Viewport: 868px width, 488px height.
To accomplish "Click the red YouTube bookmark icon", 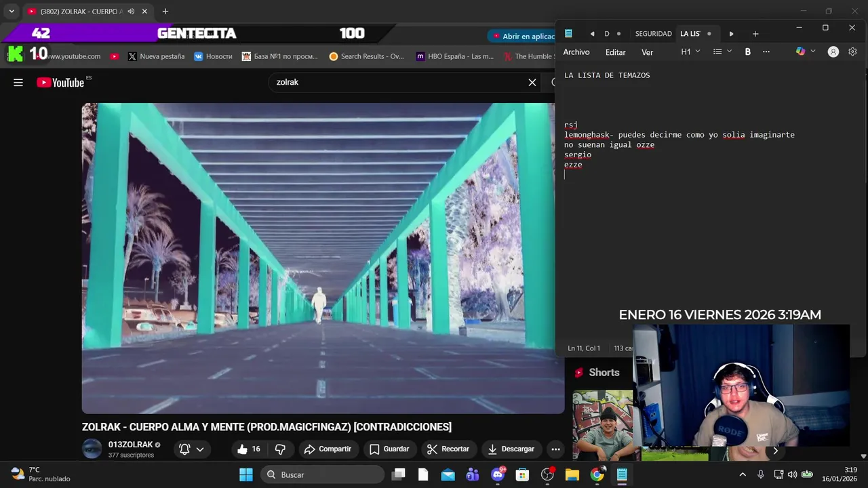I will click(x=114, y=56).
